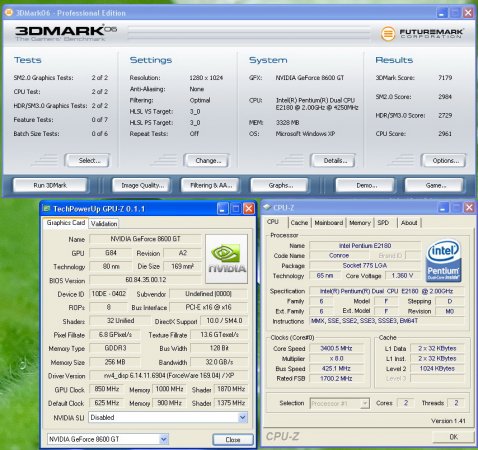
Task: Open the About tab in CPU-Z
Action: pos(409,223)
